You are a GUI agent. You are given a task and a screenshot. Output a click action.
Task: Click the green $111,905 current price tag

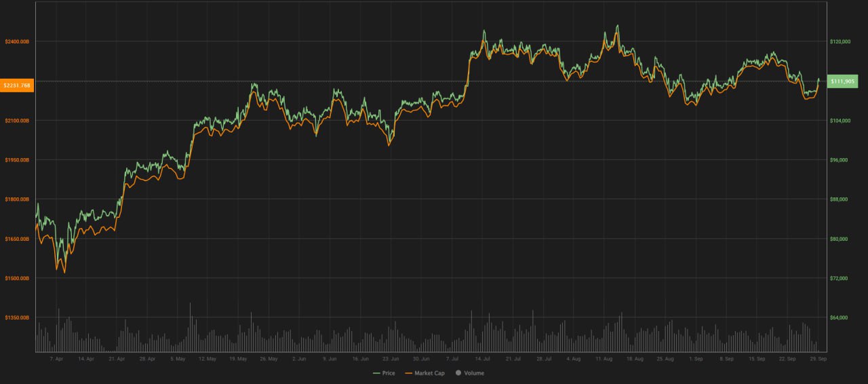pos(843,81)
